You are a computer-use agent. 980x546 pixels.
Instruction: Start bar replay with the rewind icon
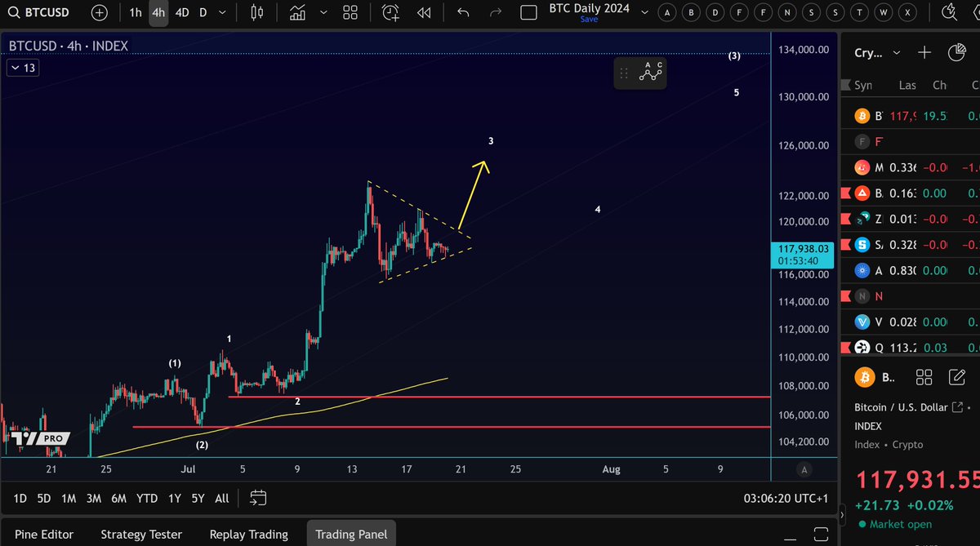(x=423, y=13)
